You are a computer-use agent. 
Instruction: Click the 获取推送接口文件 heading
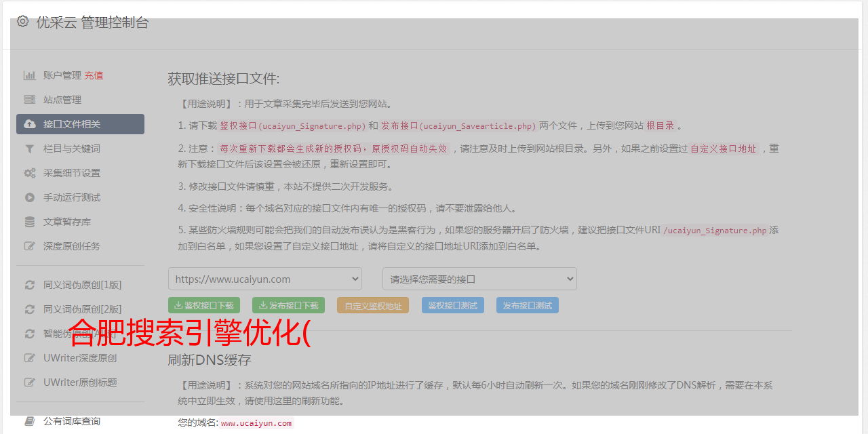click(224, 79)
